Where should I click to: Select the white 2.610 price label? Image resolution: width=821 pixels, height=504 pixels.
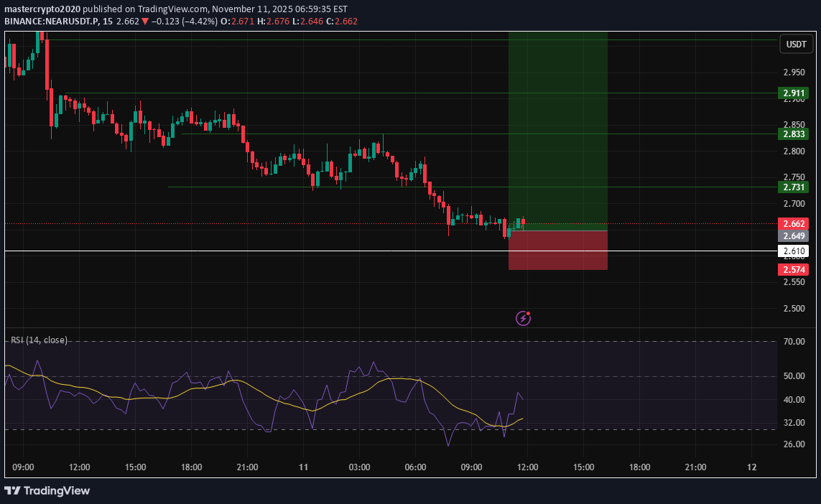(x=793, y=251)
